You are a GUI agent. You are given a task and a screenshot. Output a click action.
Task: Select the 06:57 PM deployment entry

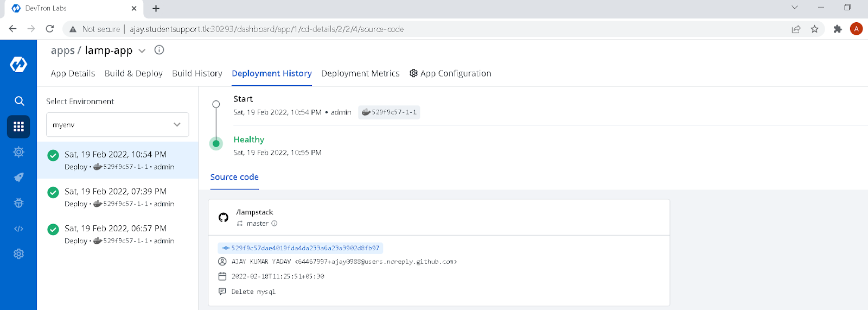tap(118, 234)
